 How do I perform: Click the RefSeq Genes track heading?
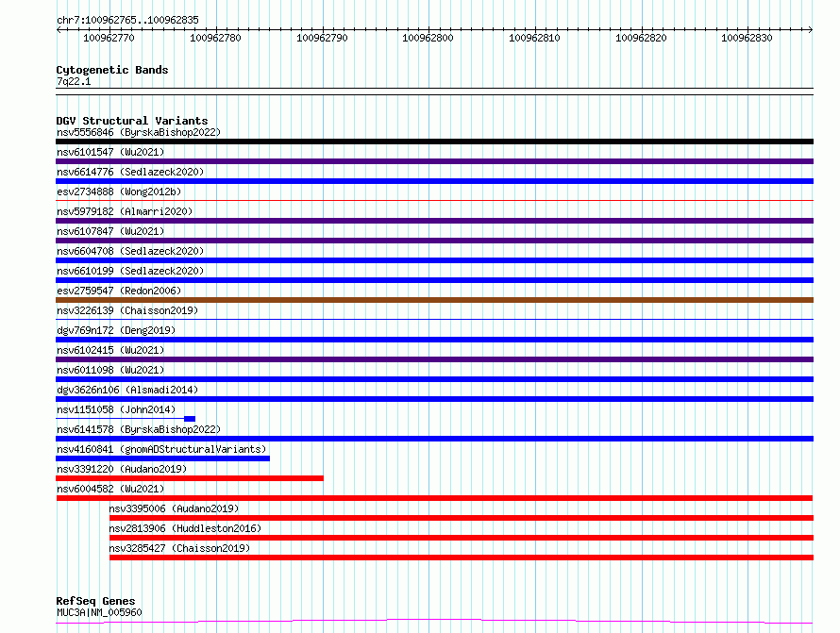(95, 602)
